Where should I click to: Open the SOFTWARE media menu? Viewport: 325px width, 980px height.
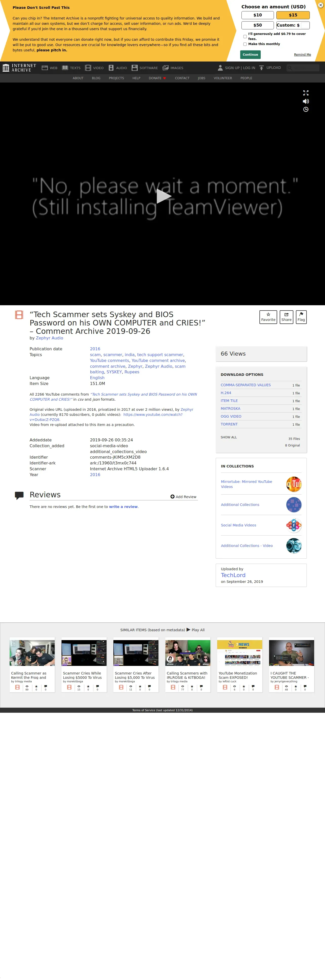pyautogui.click(x=145, y=68)
